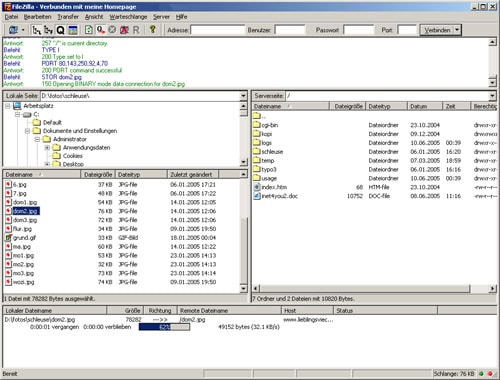Toggle the local directory tree view icon
Viewport: 500px width, 380px height.
coord(36,30)
